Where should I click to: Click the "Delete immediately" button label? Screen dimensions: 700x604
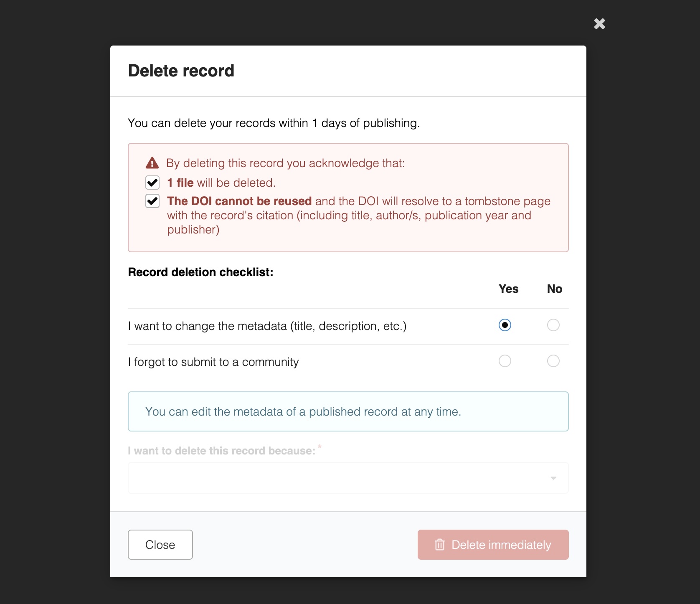point(501,545)
